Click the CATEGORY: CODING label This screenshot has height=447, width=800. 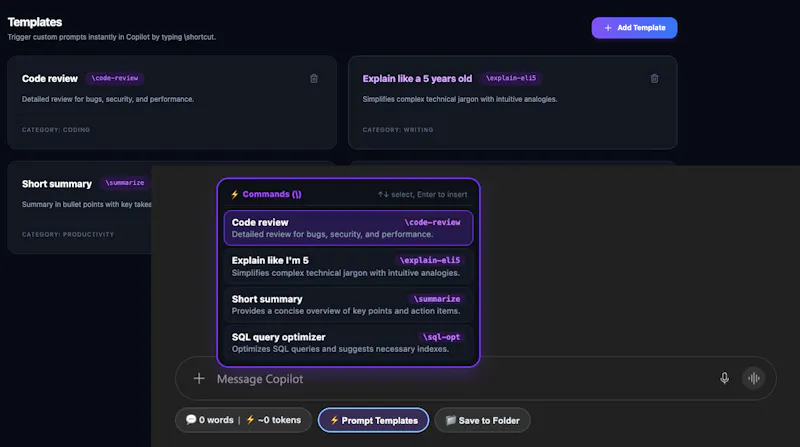pos(56,130)
